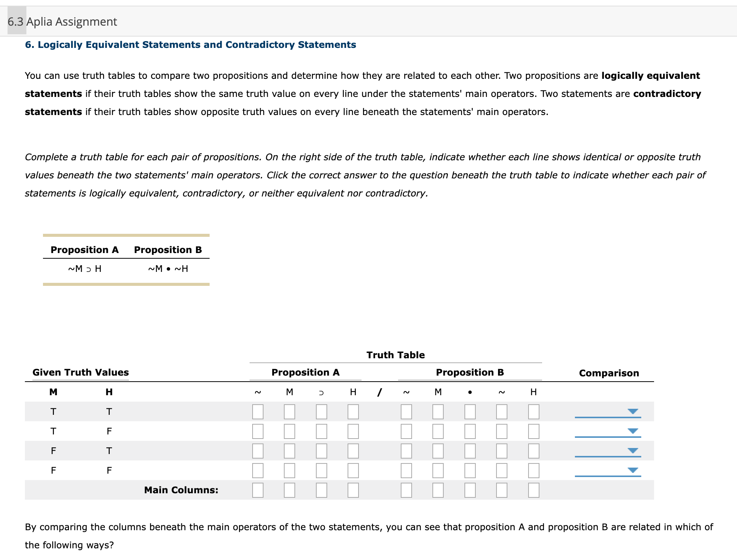This screenshot has height=560, width=737.
Task: Check the tilde column box in row T T
Action: 258,412
